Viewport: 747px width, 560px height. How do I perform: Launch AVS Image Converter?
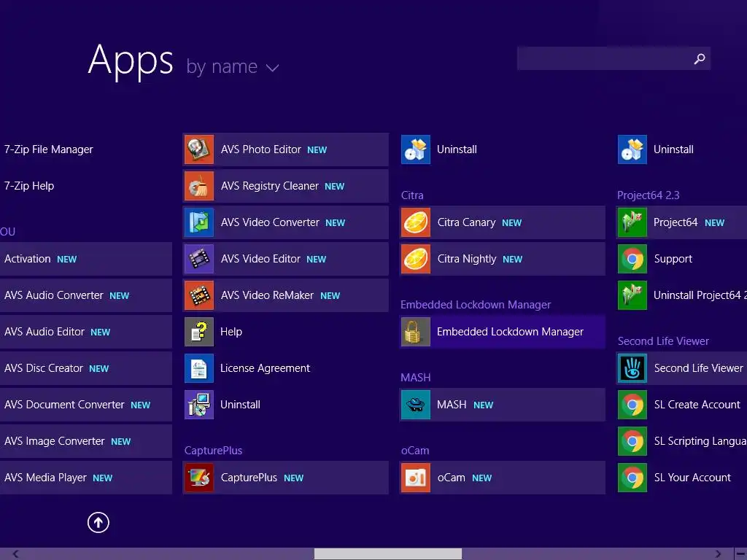pos(86,441)
